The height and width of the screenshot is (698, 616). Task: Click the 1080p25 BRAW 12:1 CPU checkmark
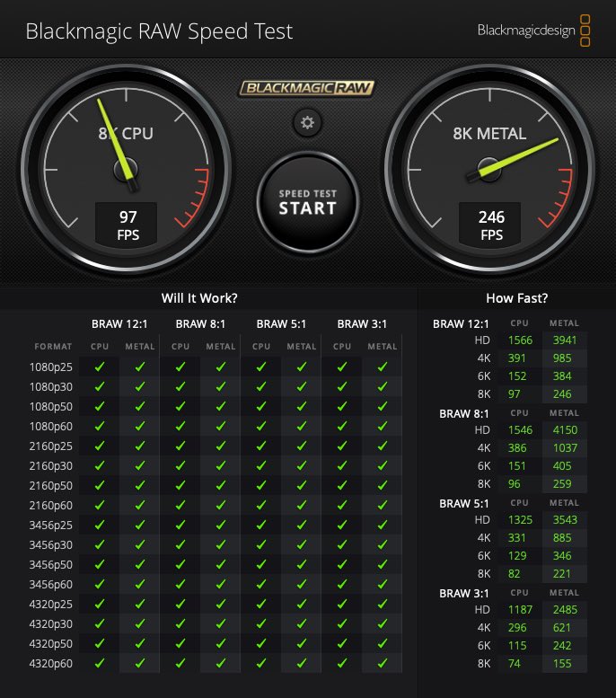[100, 367]
